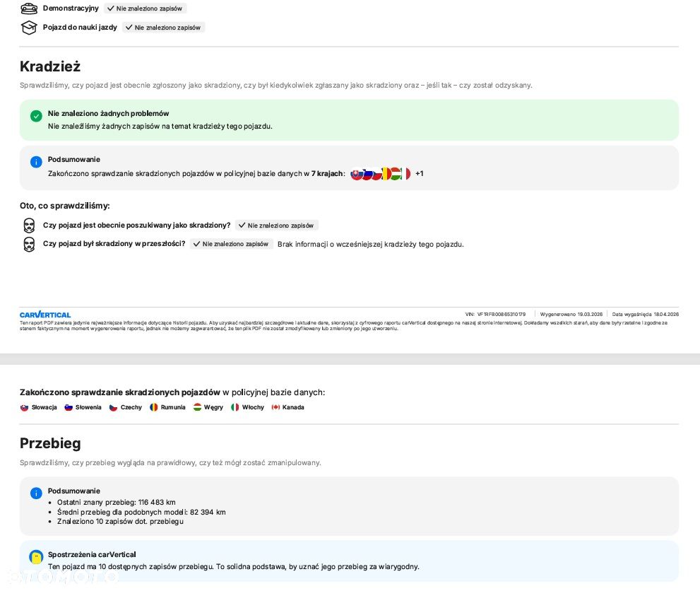
Task: Click 'Znaleziono 10 zapisów dot. przebiegu' line
Action: pyautogui.click(x=121, y=522)
